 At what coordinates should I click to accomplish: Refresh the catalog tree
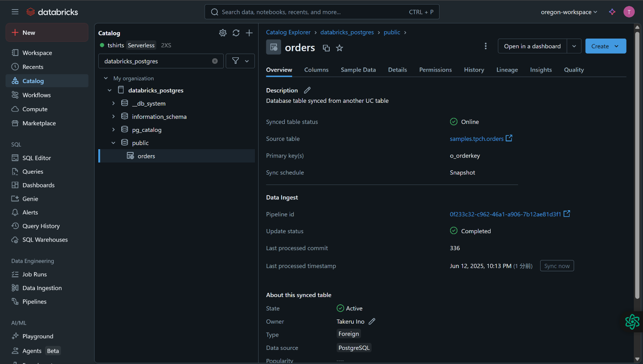236,33
